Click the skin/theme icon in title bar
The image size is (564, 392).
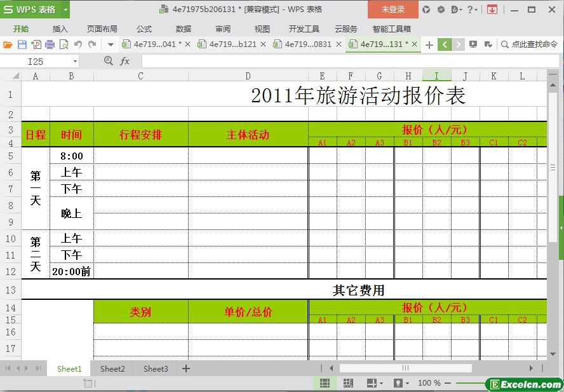(426, 10)
